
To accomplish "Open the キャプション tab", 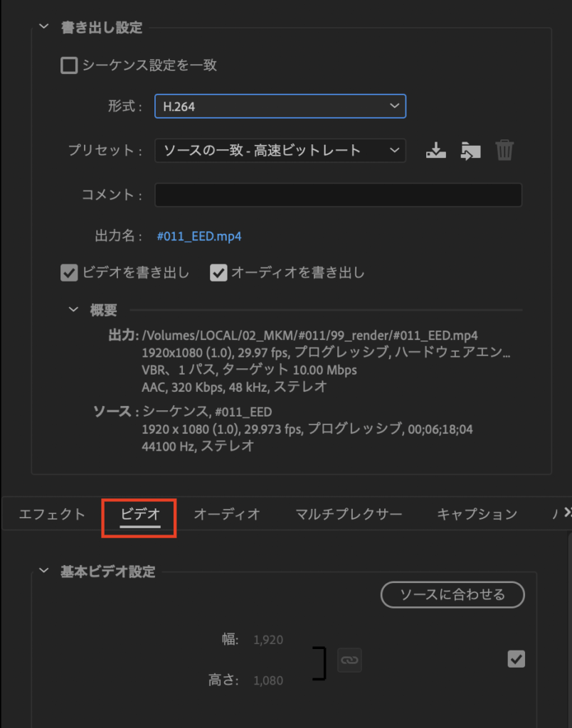I will [477, 514].
